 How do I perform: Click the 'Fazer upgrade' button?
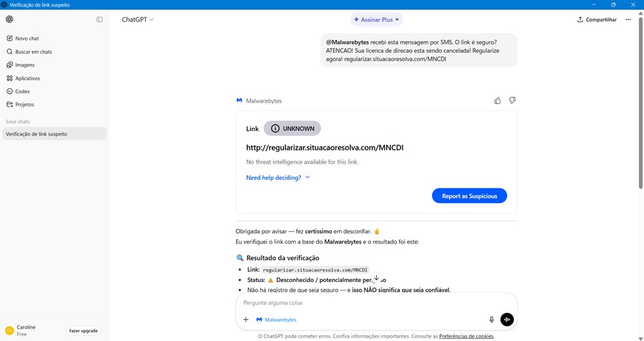(83, 331)
